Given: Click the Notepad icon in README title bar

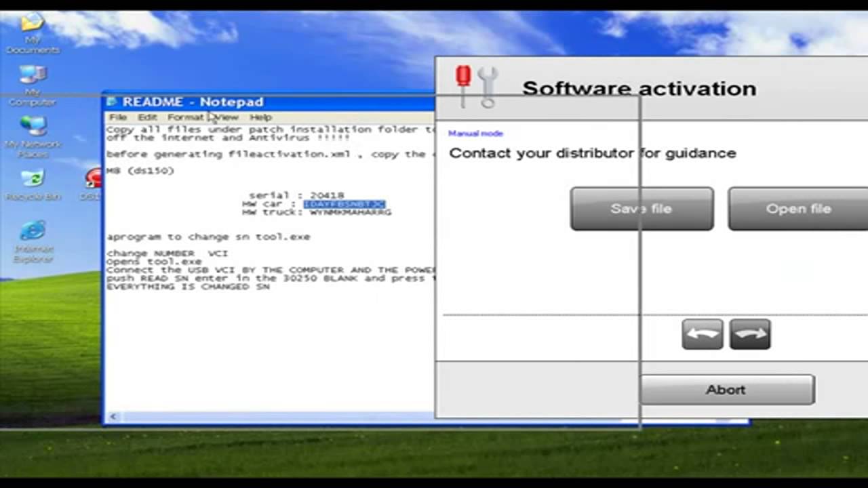Looking at the screenshot, I should click(112, 102).
